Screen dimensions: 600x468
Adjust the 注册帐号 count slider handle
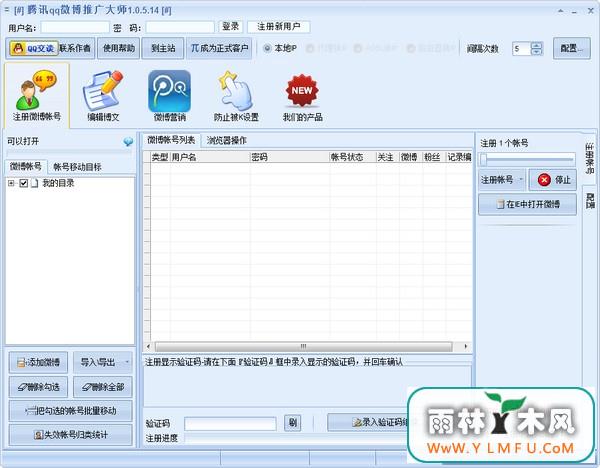pos(484,160)
